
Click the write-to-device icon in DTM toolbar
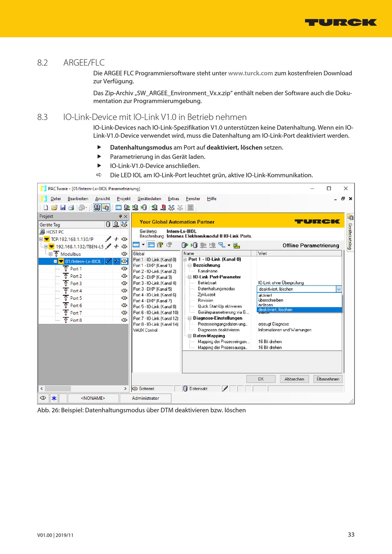tap(194, 245)
